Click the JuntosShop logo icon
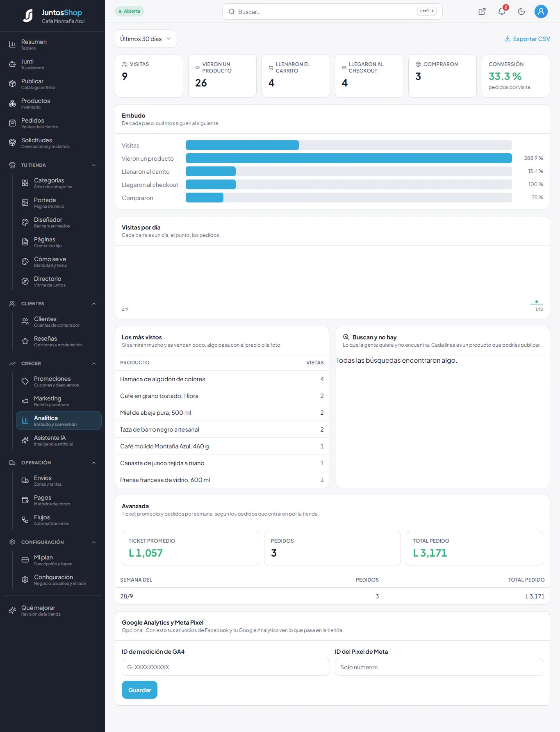 coord(28,16)
